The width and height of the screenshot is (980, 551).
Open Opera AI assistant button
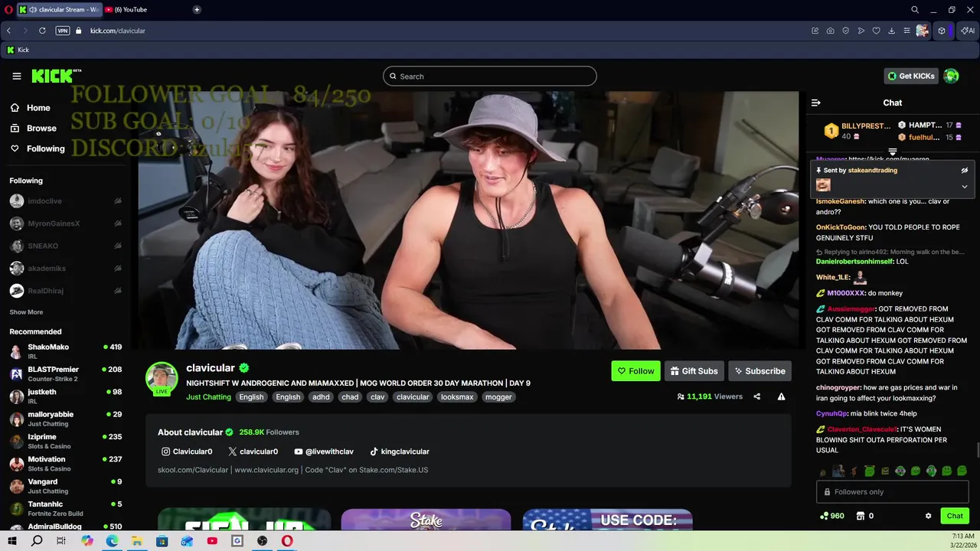click(x=968, y=31)
